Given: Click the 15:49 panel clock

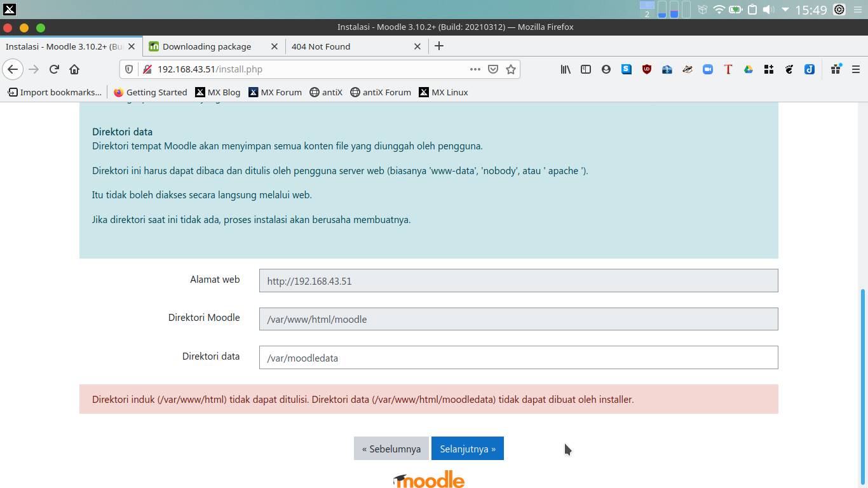Looking at the screenshot, I should 811,10.
